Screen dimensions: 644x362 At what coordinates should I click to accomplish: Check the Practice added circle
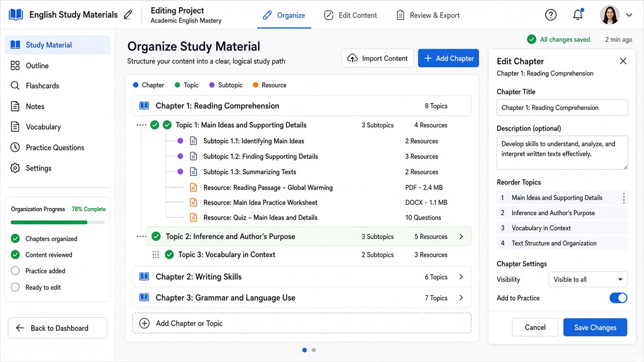(x=15, y=270)
